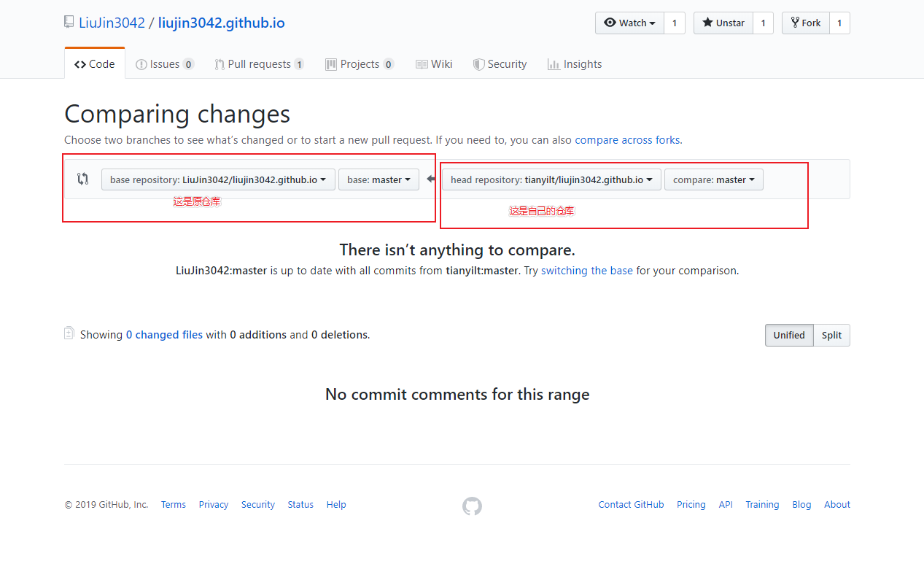924x580 pixels.
Task: Open the liujin3042.github.io repository link
Action: point(222,23)
